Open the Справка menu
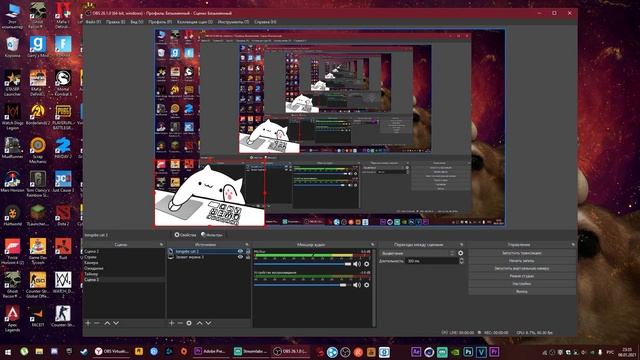This screenshot has width=640, height=360. [x=265, y=22]
